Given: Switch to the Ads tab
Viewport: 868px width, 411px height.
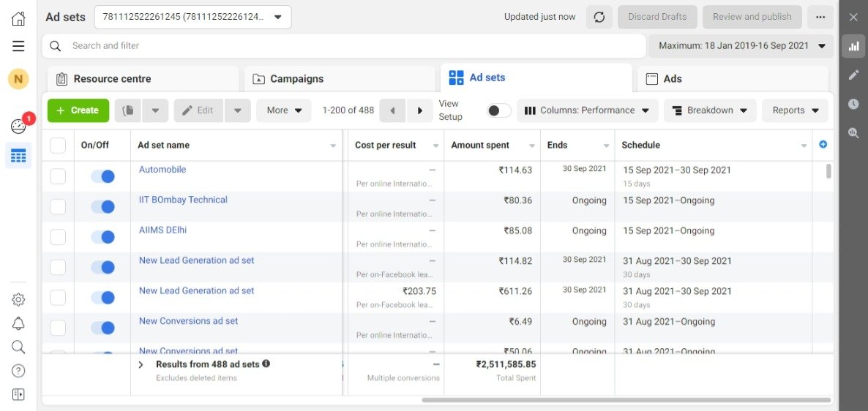Looking at the screenshot, I should click(733, 79).
